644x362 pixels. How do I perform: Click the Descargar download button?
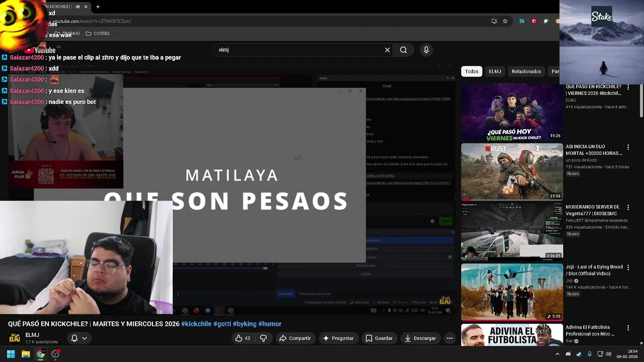[420, 338]
